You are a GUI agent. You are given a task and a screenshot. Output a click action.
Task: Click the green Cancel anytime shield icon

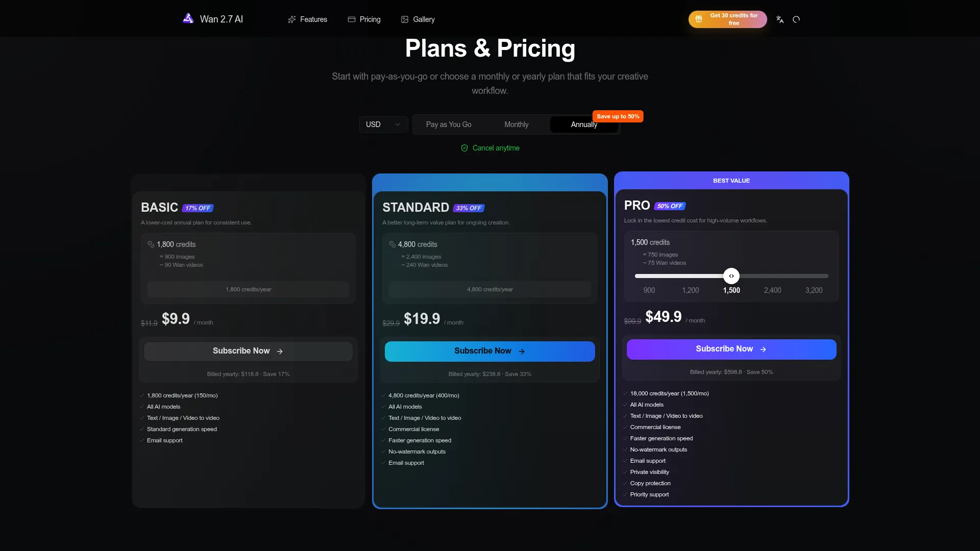[464, 148]
